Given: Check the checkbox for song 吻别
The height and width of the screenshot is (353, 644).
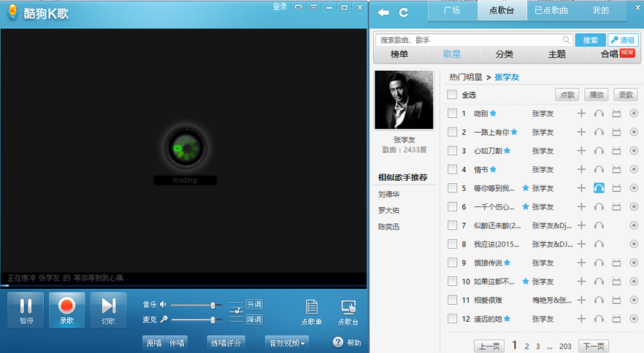Looking at the screenshot, I should coord(452,113).
